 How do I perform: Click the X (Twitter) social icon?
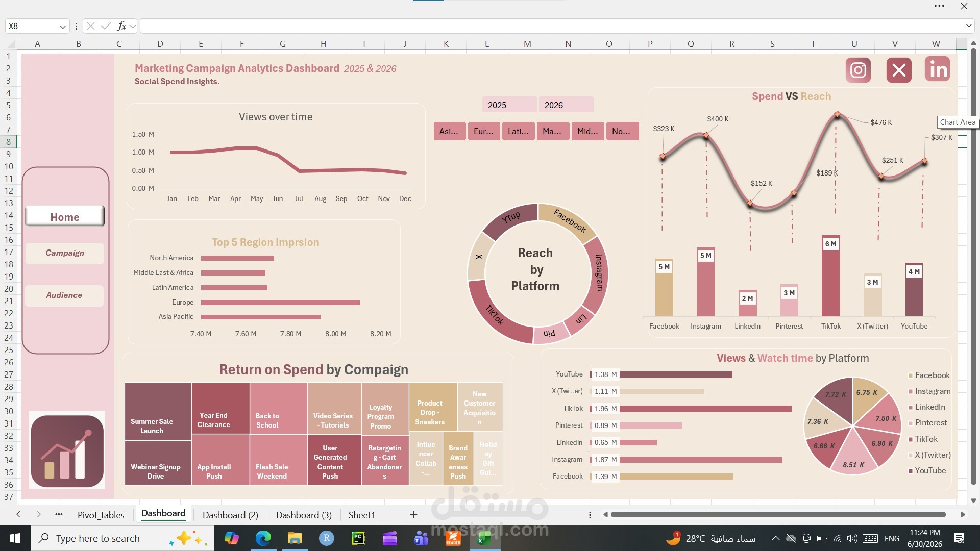click(x=899, y=70)
